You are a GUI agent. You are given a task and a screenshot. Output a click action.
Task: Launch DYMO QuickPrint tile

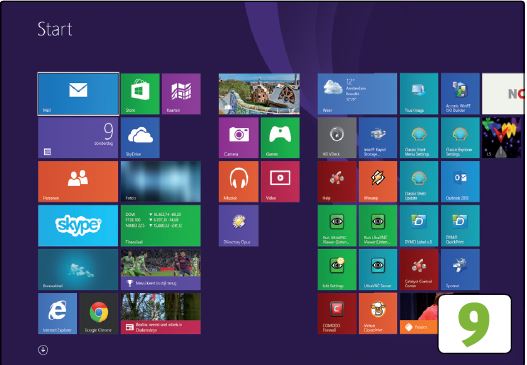coord(460,226)
